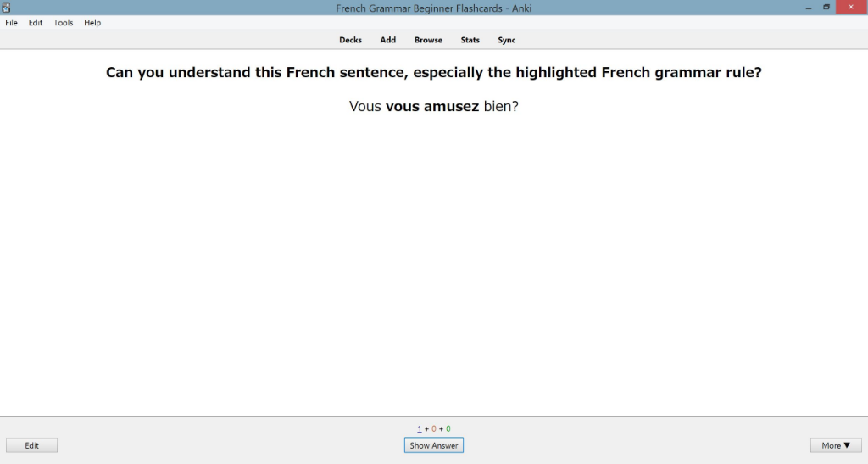The width and height of the screenshot is (868, 464).
Task: Sync the collection
Action: tap(507, 40)
